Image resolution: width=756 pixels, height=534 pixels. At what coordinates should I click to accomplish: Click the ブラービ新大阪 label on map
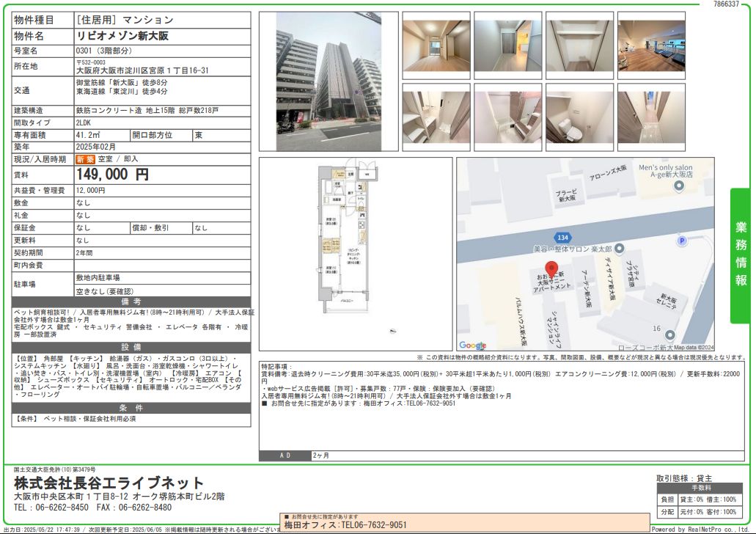click(566, 195)
